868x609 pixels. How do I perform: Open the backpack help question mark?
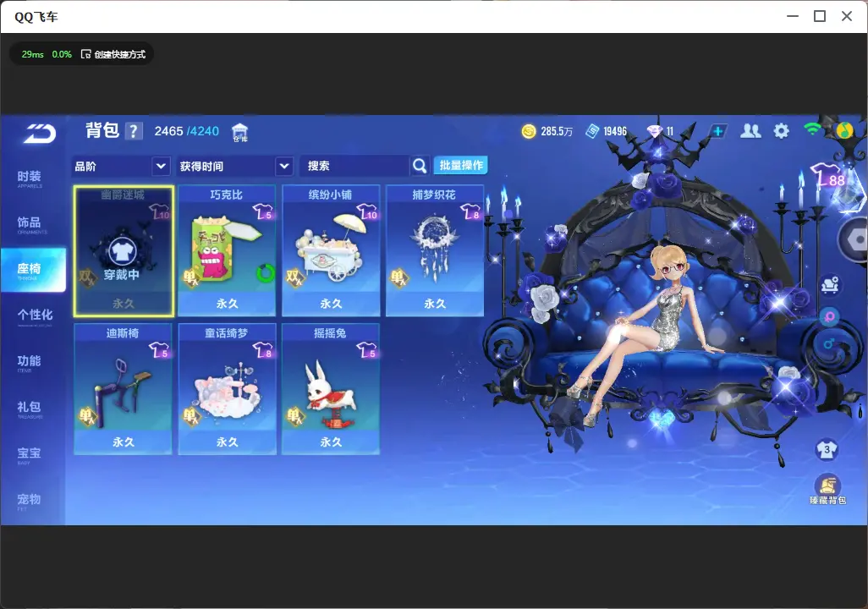tap(134, 131)
